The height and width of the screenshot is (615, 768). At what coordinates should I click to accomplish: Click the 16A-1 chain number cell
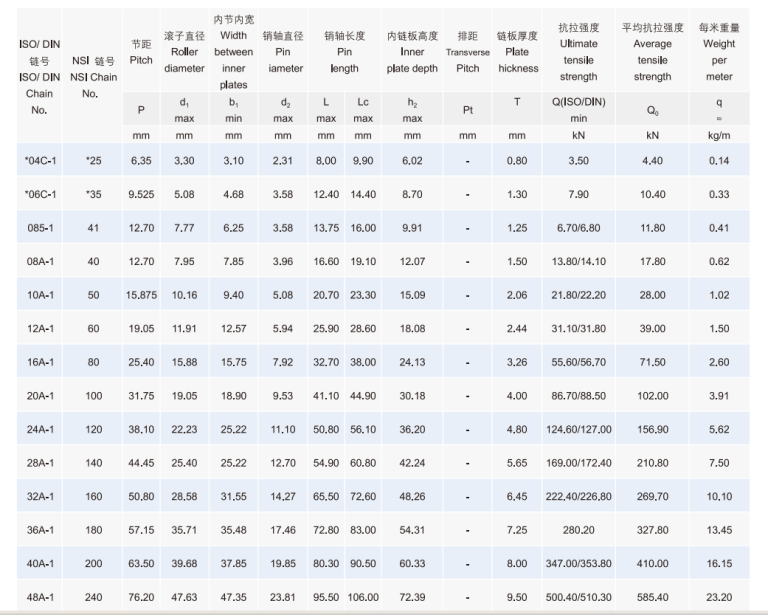click(40, 363)
